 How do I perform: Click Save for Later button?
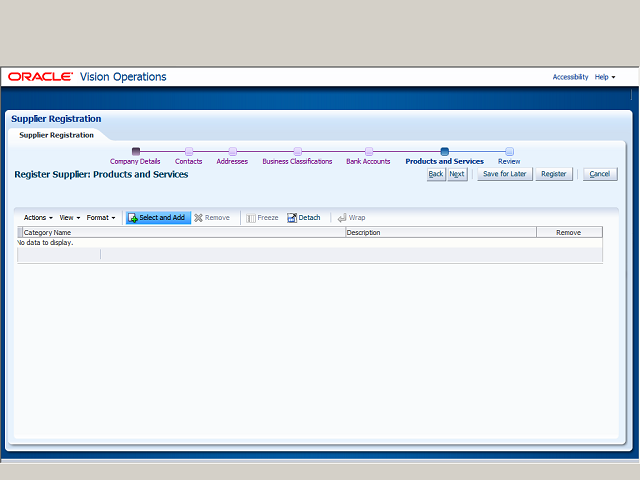[505, 174]
